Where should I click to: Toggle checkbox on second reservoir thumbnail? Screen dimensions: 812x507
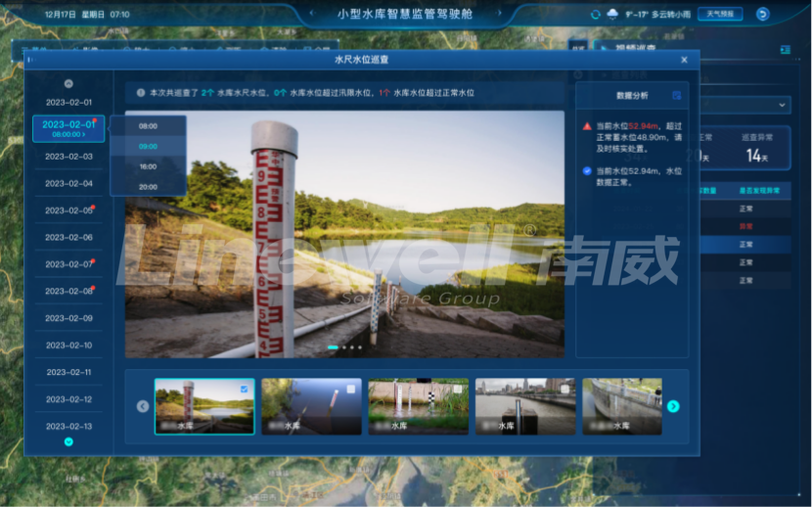tap(351, 389)
